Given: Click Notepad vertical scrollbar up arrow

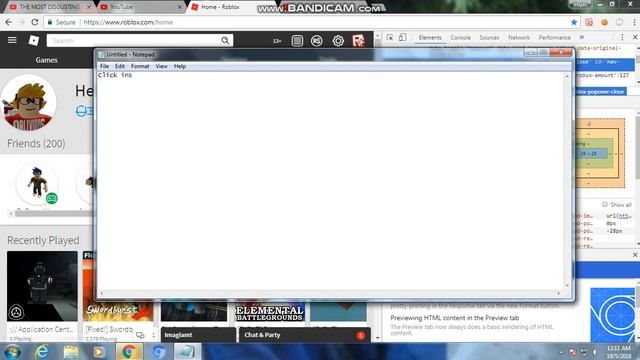Looking at the screenshot, I should (x=567, y=76).
